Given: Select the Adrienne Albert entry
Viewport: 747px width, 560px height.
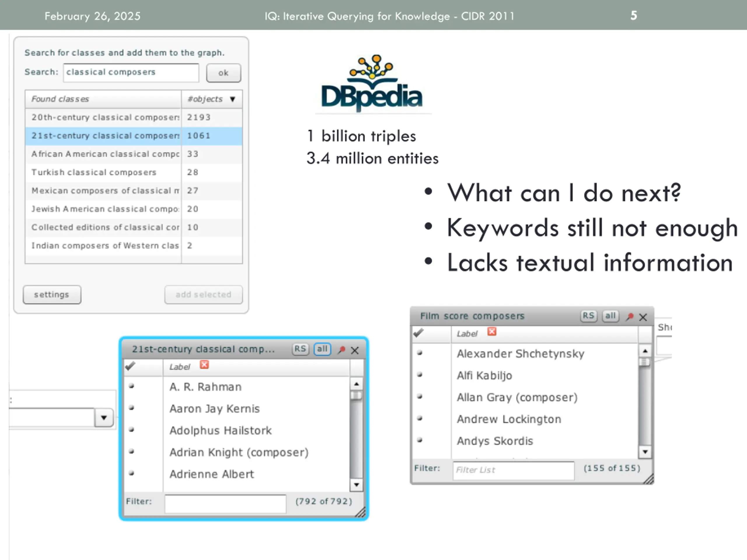Looking at the screenshot, I should coord(211,474).
